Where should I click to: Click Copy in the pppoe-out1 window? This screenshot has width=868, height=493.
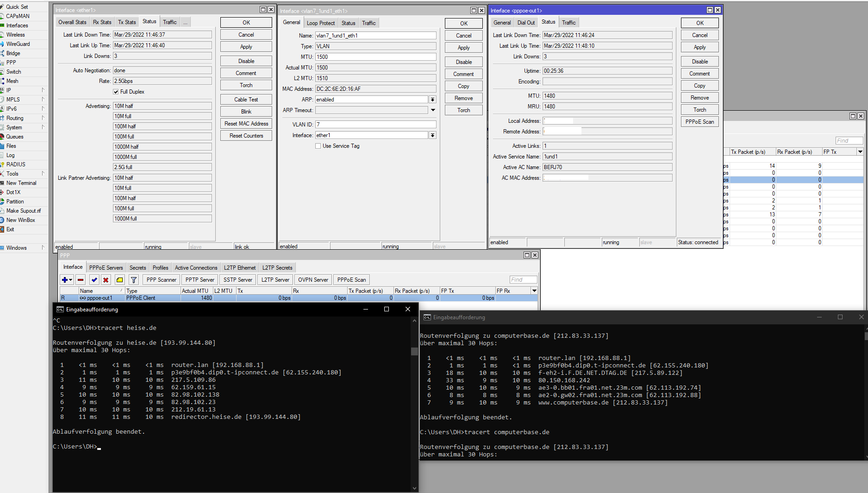coord(700,86)
